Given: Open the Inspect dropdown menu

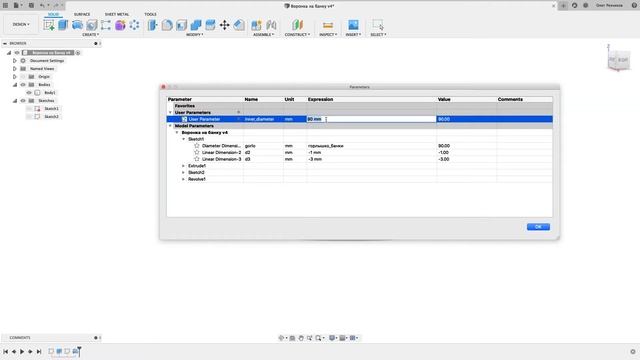Looking at the screenshot, I should pyautogui.click(x=328, y=35).
